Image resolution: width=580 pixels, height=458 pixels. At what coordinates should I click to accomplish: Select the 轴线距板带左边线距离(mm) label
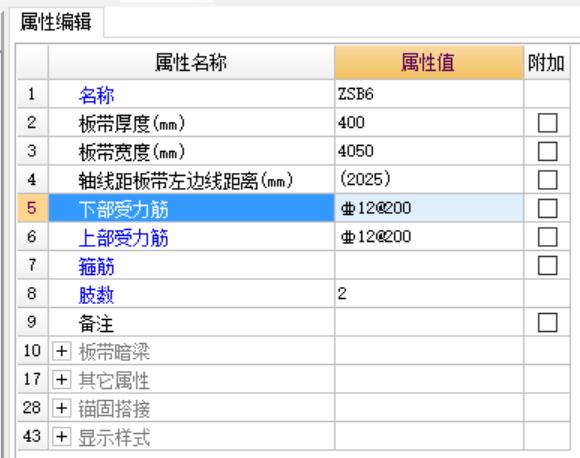click(186, 181)
